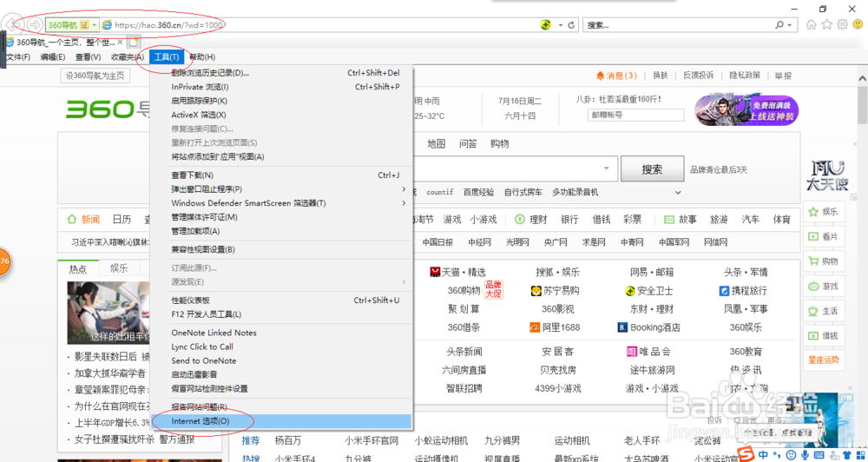The image size is (868, 462).
Task: Select 兼容性视图设置(B) menu entry
Action: pos(281,249)
